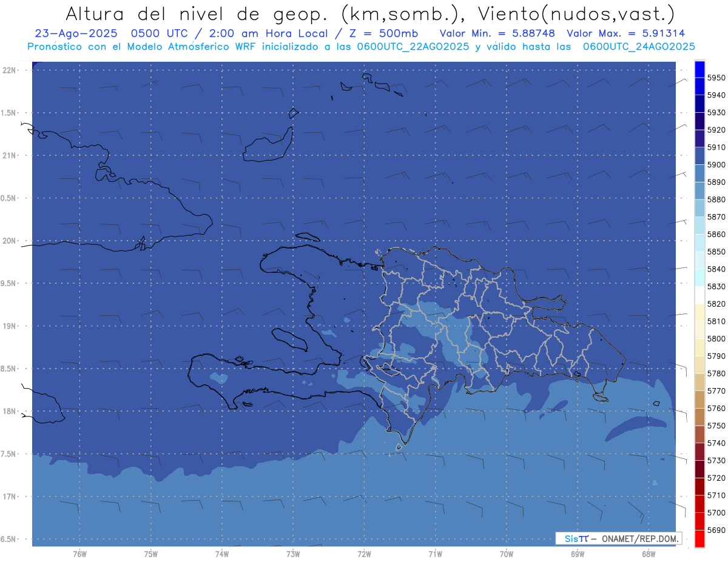This screenshot has height=562, width=728.
Task: Click the '75W' longitude label
Action: coord(151,554)
